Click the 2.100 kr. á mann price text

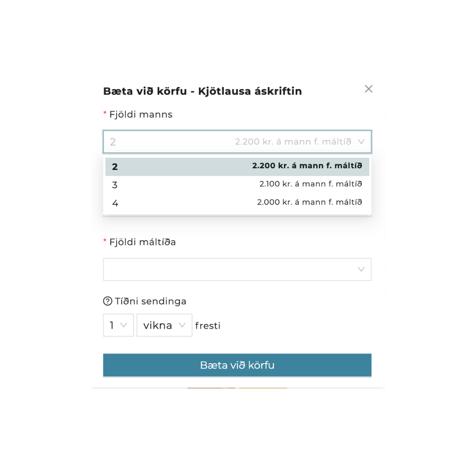[310, 184]
